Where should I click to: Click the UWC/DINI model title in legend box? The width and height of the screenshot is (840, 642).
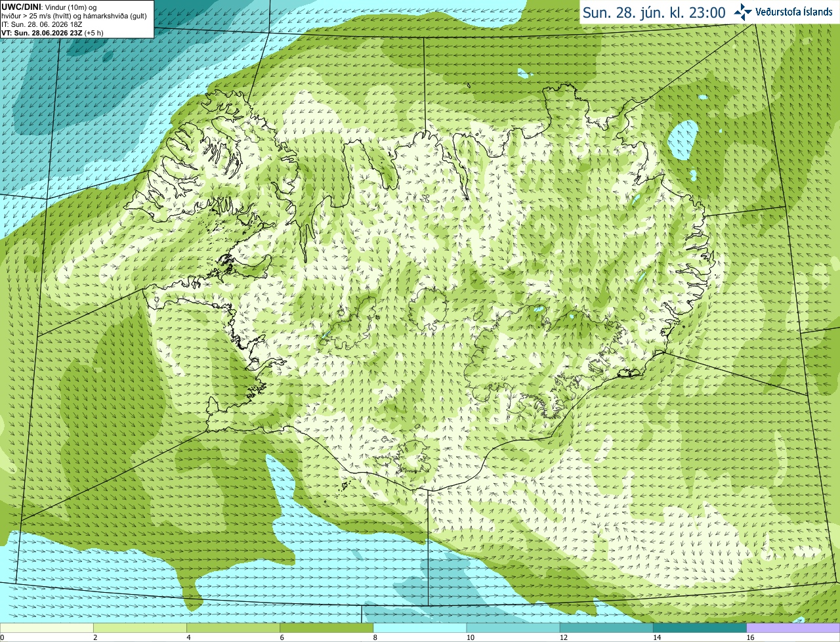pyautogui.click(x=21, y=7)
